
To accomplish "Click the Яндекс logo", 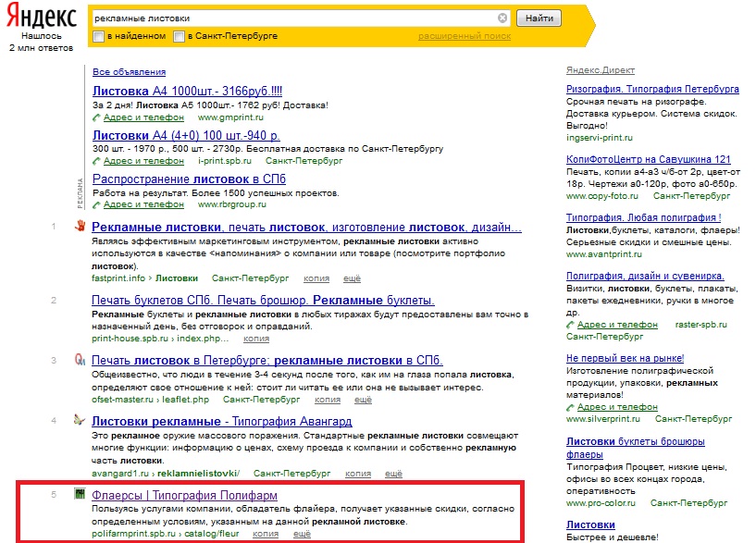I will [42, 17].
